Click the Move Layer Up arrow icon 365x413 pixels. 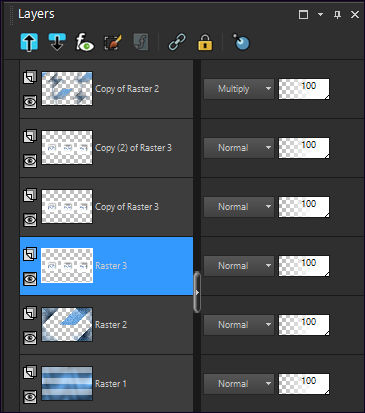[29, 42]
